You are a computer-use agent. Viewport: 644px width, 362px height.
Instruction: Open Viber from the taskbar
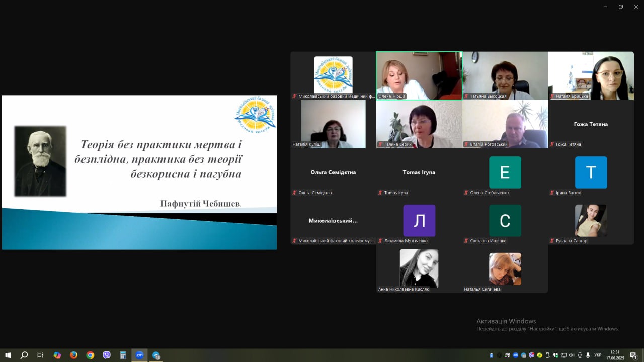tap(107, 355)
